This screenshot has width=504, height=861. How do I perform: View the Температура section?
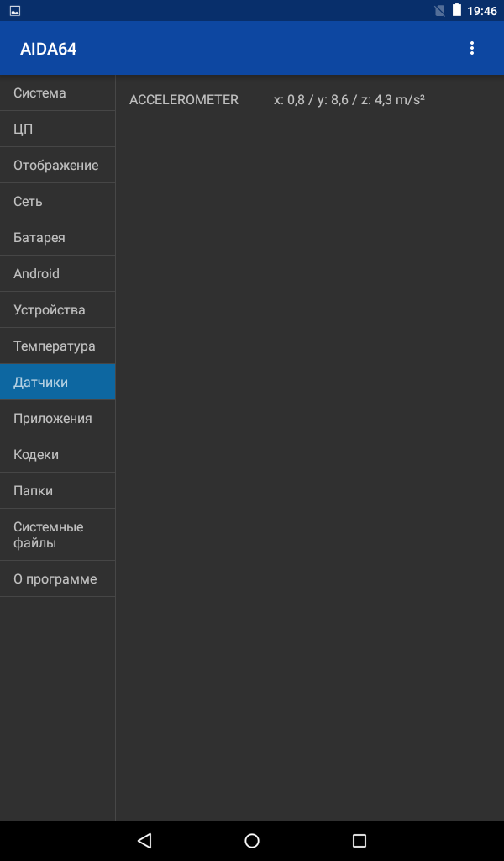(58, 346)
